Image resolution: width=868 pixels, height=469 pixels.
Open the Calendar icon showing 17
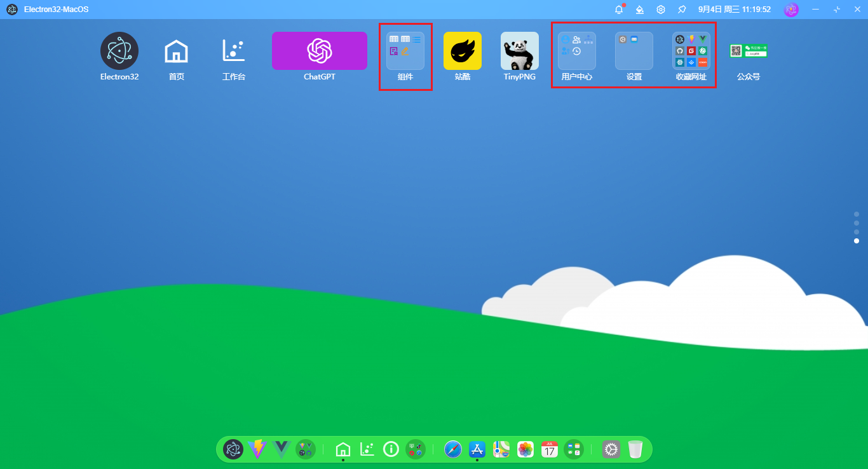pos(549,449)
